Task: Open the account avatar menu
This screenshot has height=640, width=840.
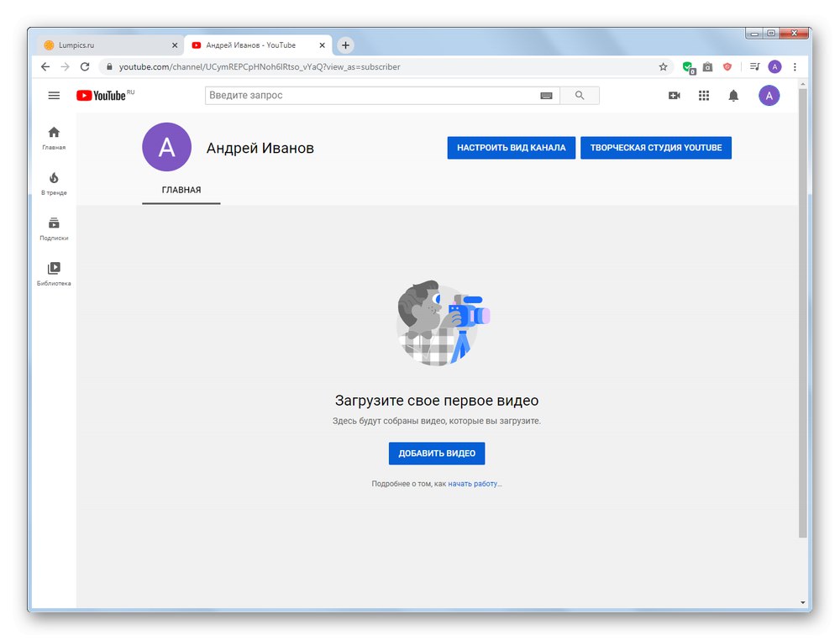Action: click(769, 95)
